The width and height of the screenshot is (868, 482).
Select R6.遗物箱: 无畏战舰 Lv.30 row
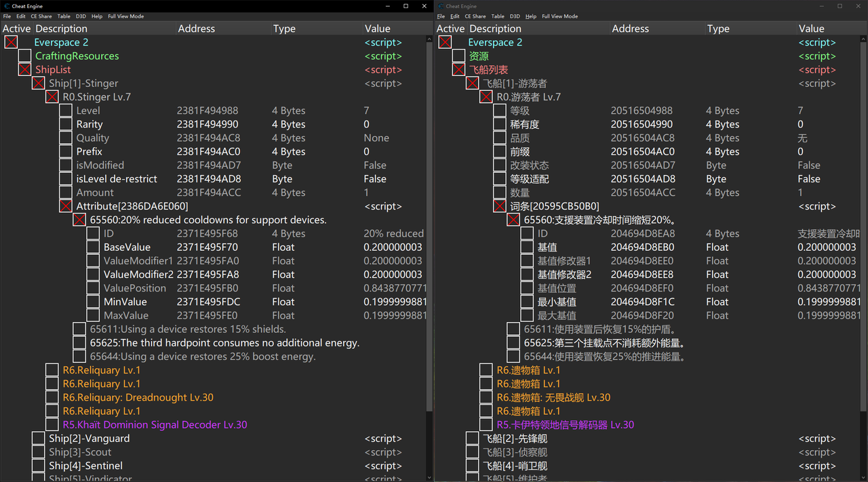(x=553, y=397)
